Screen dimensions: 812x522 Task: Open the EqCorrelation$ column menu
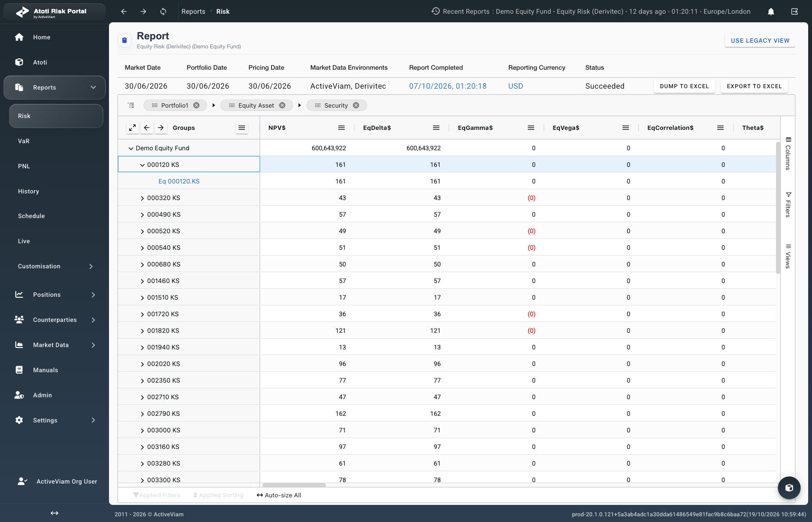point(720,128)
